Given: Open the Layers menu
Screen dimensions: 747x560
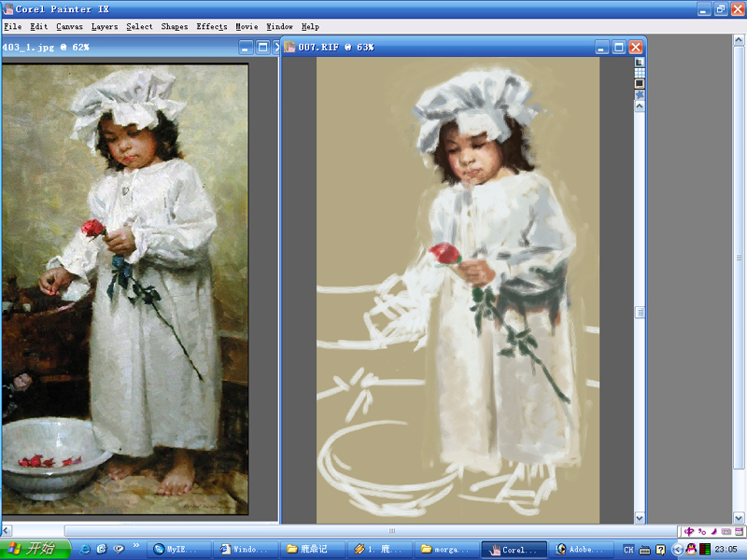Looking at the screenshot, I should click(105, 27).
